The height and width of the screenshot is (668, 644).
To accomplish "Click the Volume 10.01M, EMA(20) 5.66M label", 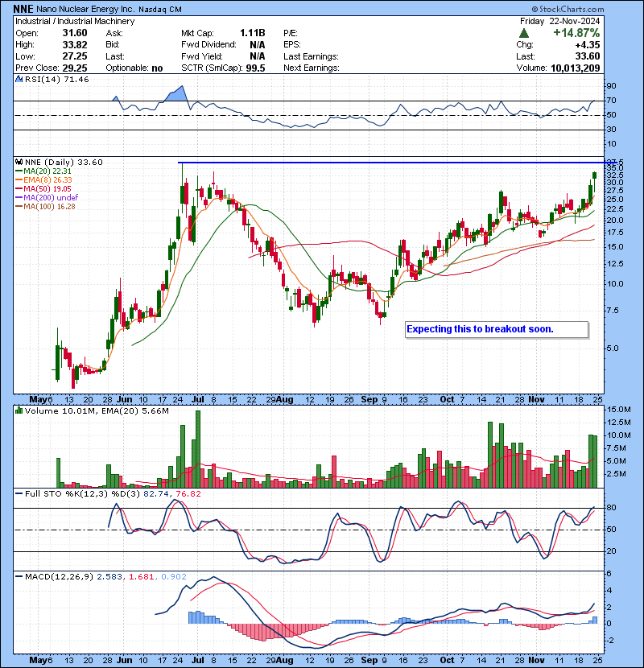I will [97, 410].
